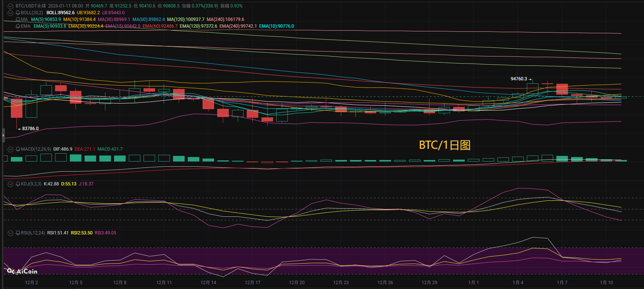Click the BTC/USDT perpetual pair name

tap(31, 6)
